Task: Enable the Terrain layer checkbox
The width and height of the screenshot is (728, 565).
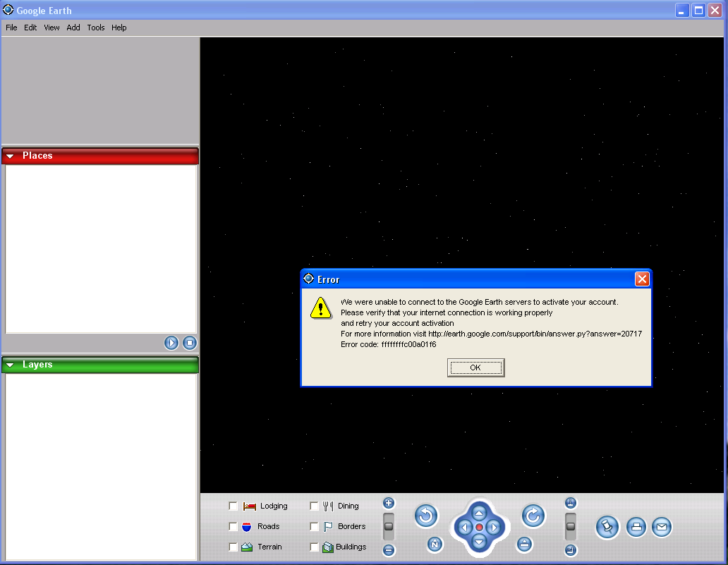Action: coord(233,547)
